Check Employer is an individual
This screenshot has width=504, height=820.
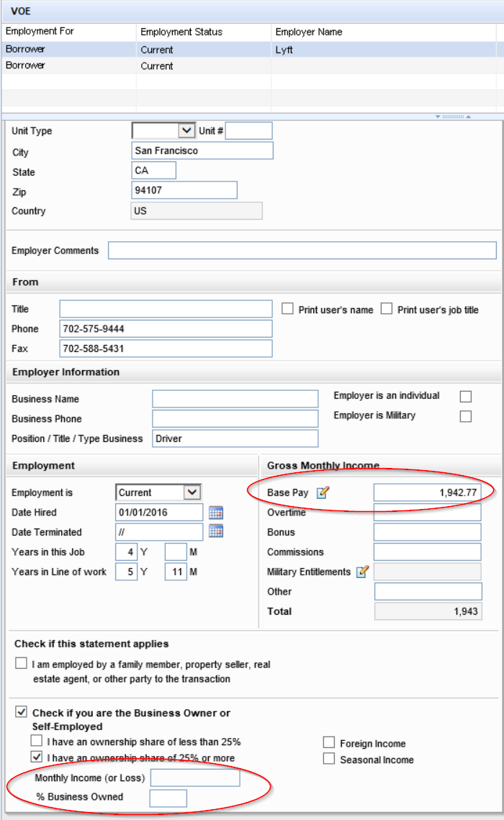[x=466, y=397]
